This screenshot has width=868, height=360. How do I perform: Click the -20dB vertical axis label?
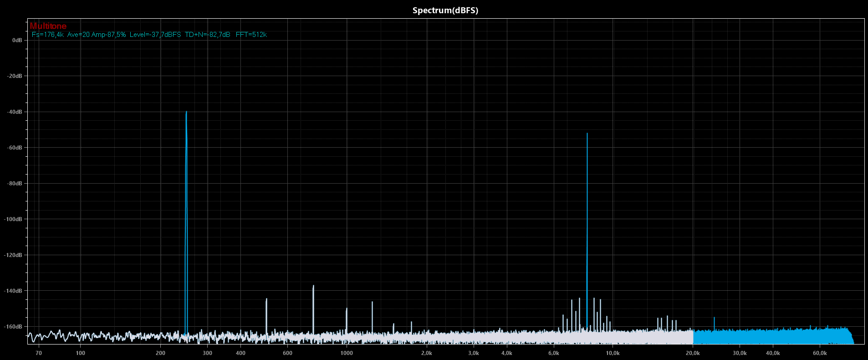point(15,76)
